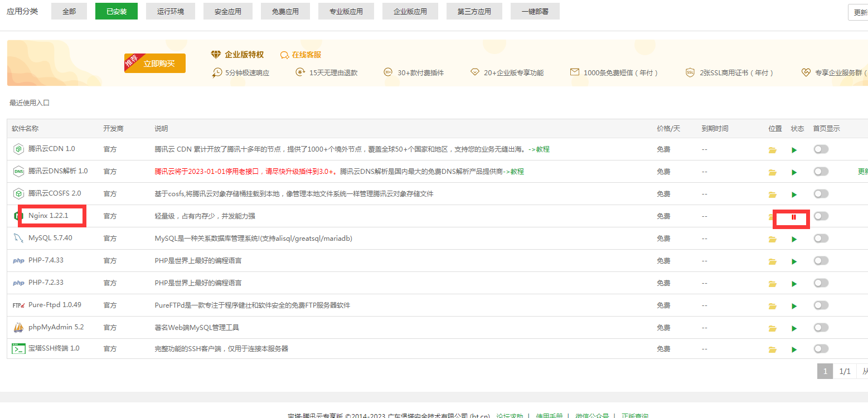This screenshot has height=418, width=868.
Task: Toggle homepage display for Pure-Ftpd 1.0.49
Action: point(821,305)
